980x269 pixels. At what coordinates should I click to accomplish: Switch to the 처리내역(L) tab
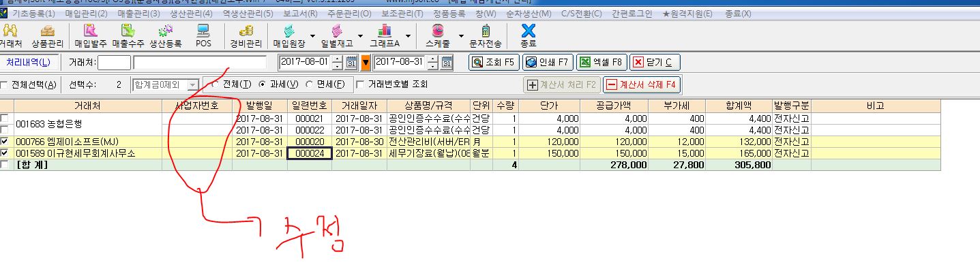(x=28, y=63)
